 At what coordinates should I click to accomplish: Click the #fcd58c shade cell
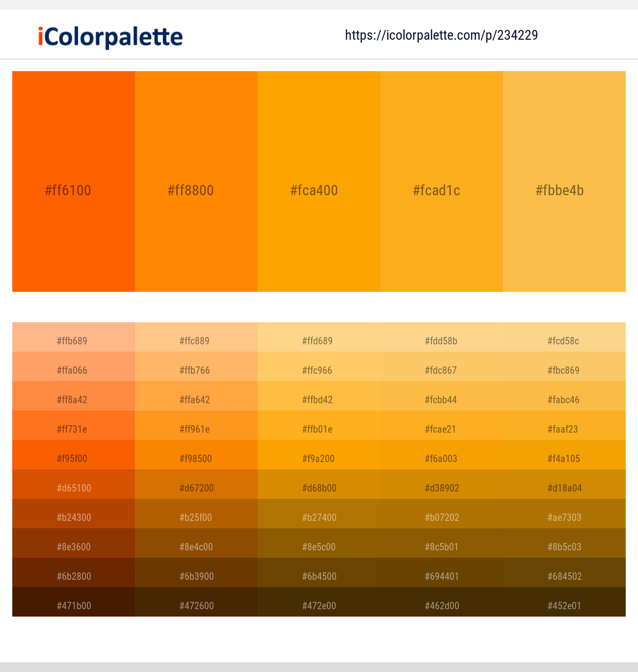click(x=564, y=340)
